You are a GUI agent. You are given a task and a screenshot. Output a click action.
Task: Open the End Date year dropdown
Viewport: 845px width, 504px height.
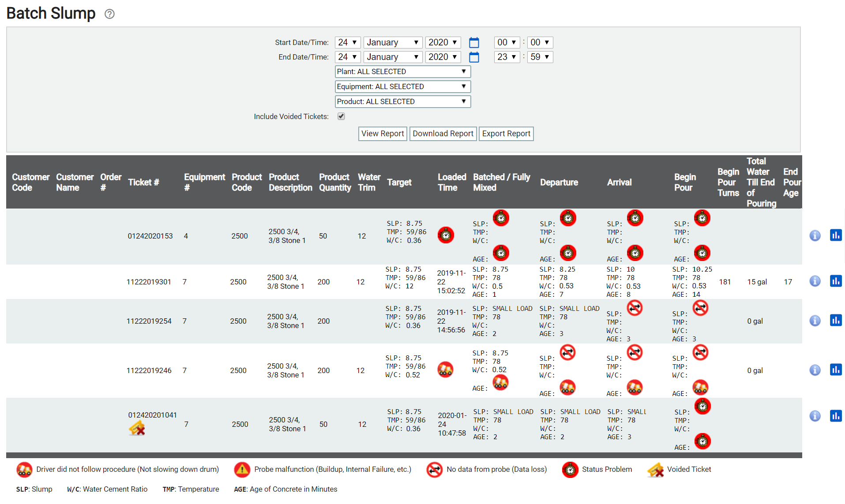443,57
